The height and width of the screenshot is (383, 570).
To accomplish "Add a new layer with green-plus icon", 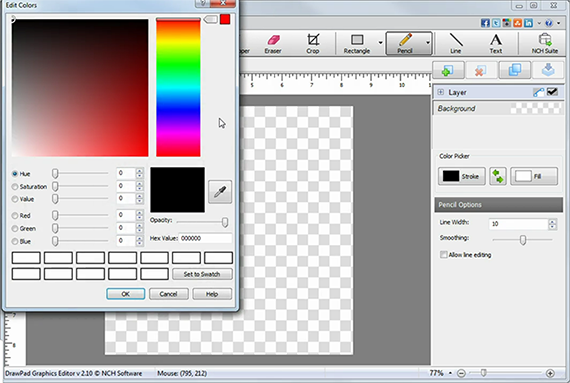I will [448, 70].
